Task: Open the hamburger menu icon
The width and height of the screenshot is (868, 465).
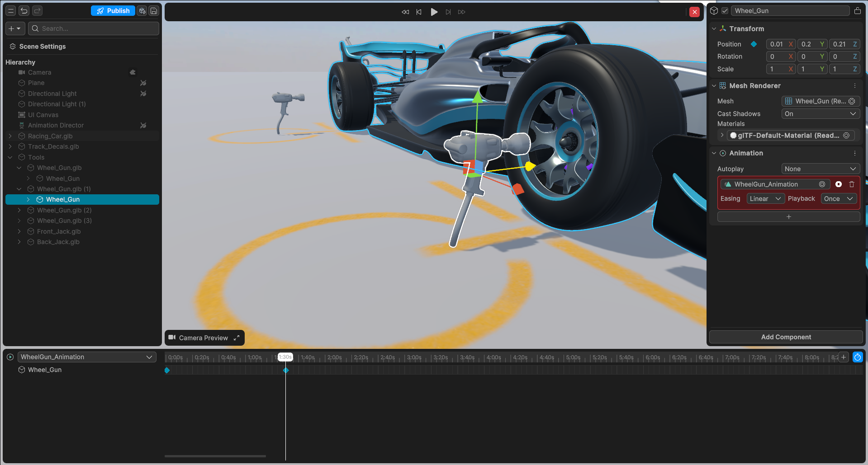Action: click(11, 11)
